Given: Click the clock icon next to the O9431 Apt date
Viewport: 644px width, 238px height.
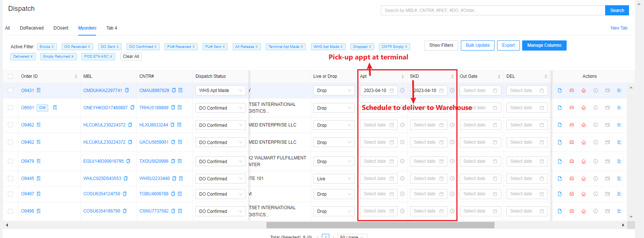Looking at the screenshot, I should [403, 91].
